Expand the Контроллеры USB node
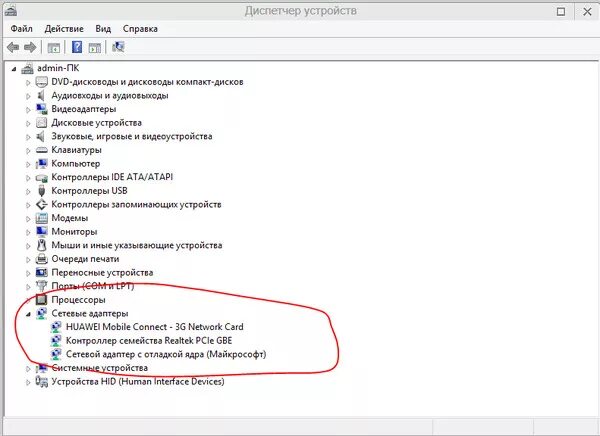Viewport: 600px width, 436px height. pos(28,191)
